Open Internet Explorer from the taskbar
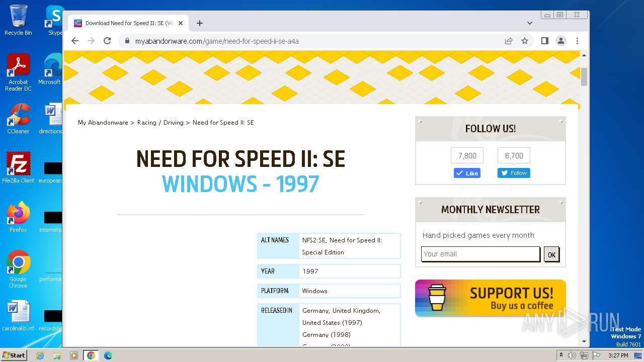The image size is (644, 362). coord(40,355)
